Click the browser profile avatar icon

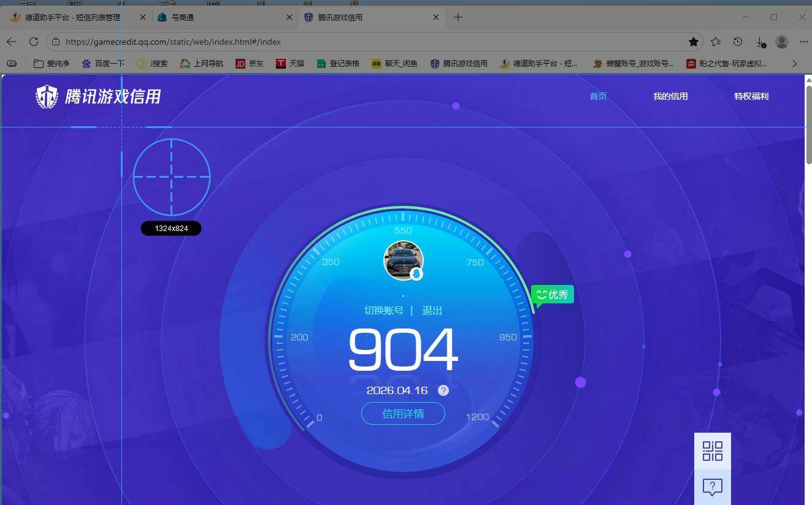781,42
